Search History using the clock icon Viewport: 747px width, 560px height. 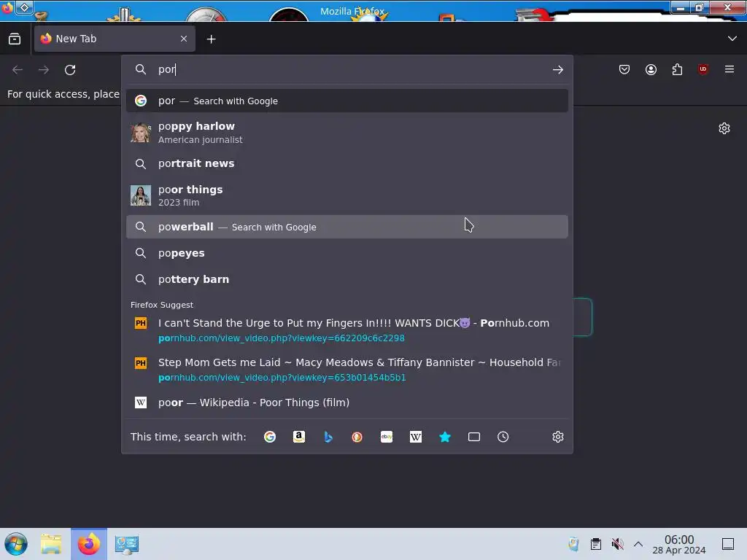pos(503,437)
